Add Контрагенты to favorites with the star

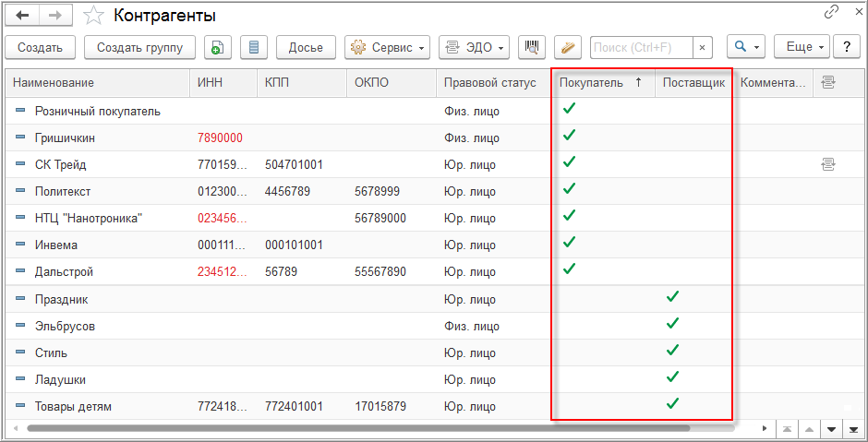point(93,16)
